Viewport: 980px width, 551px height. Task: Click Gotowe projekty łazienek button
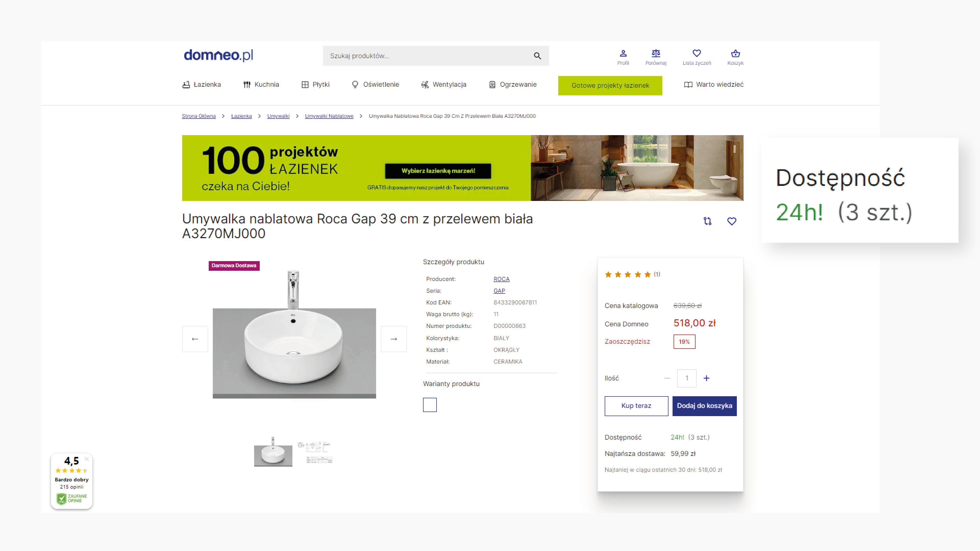tap(610, 86)
